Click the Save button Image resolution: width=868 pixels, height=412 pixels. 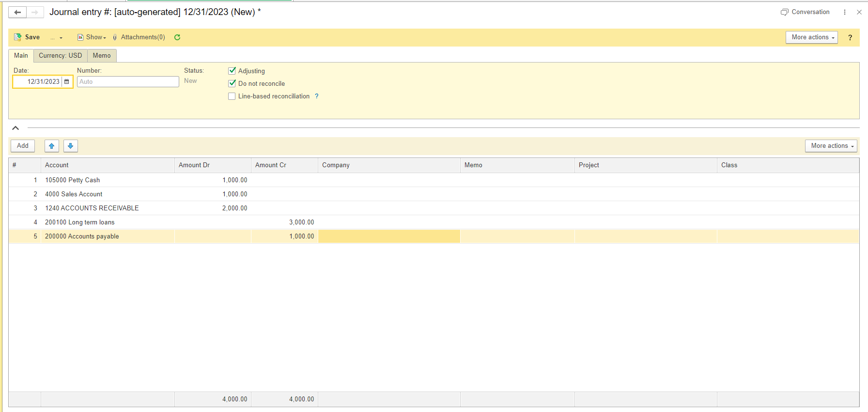click(27, 37)
